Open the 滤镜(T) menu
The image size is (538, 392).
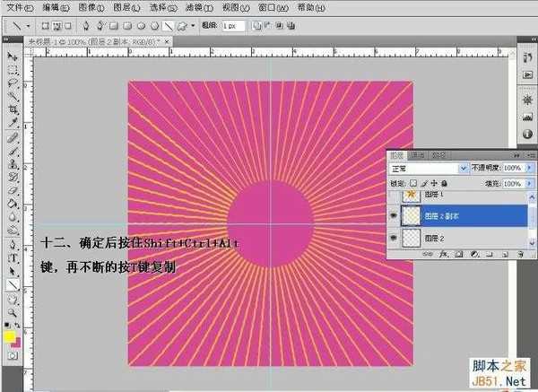coord(199,7)
